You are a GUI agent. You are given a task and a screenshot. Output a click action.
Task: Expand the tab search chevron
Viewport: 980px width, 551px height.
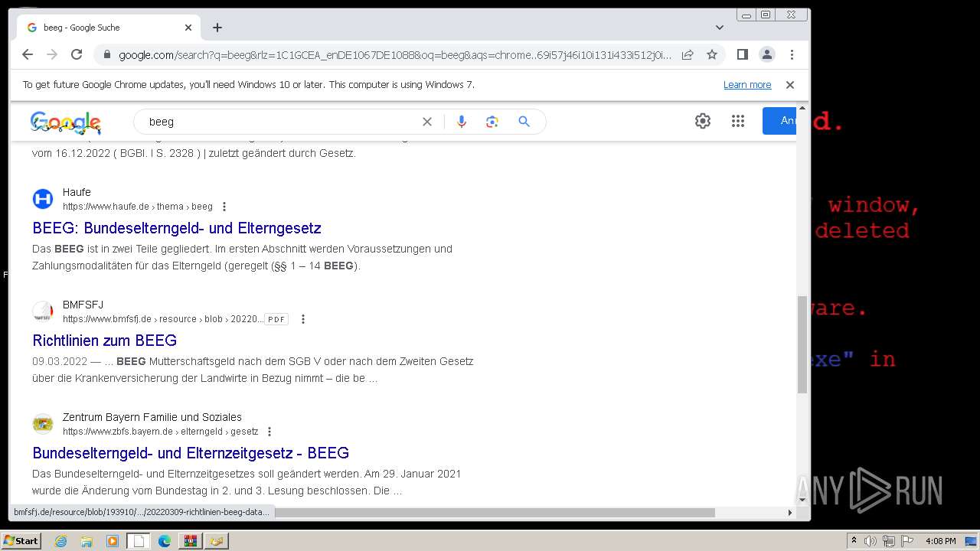click(x=719, y=28)
